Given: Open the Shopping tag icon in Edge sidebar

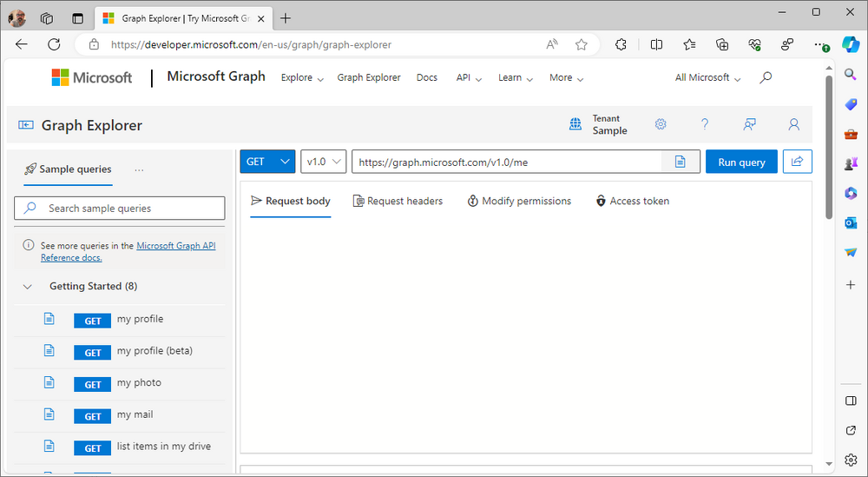Looking at the screenshot, I should pos(851,103).
